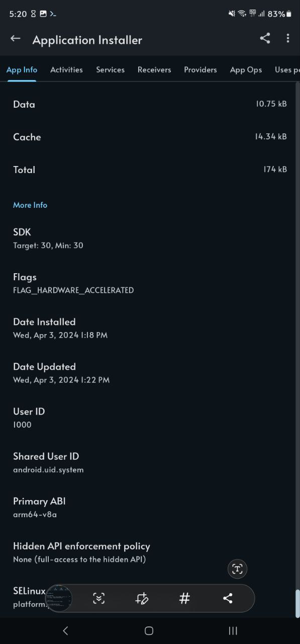The image size is (300, 644).
Task: Share screenshot from the bottom toolbar
Action: pyautogui.click(x=228, y=598)
